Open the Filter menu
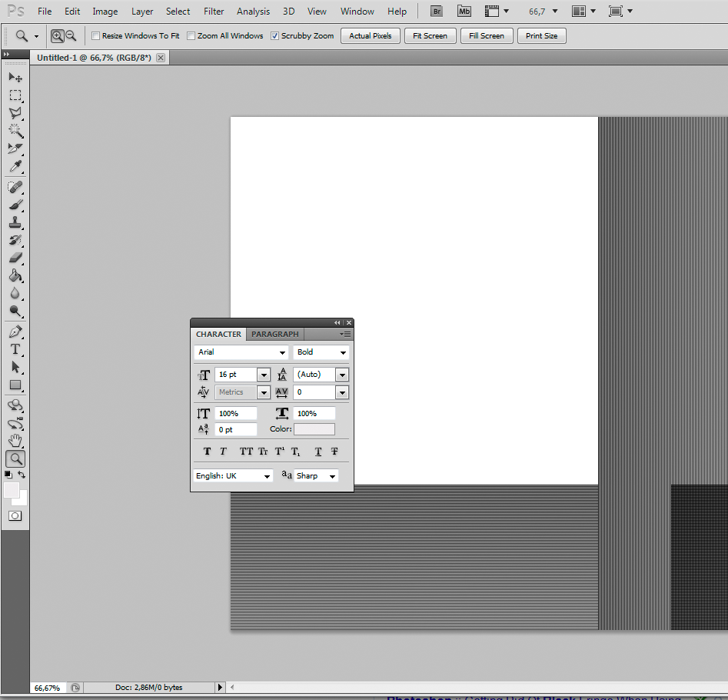728x700 pixels. (x=214, y=12)
